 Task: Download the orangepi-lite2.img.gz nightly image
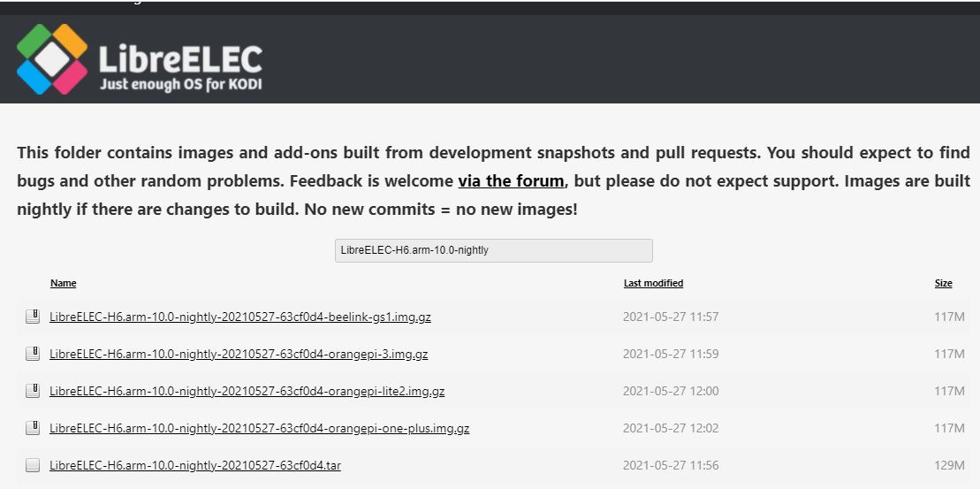point(247,391)
